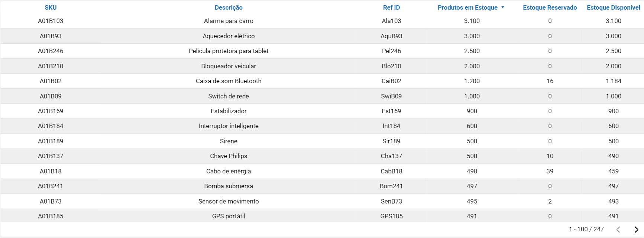
Task: Sort by Estoque Reservado column
Action: pyautogui.click(x=550, y=7)
